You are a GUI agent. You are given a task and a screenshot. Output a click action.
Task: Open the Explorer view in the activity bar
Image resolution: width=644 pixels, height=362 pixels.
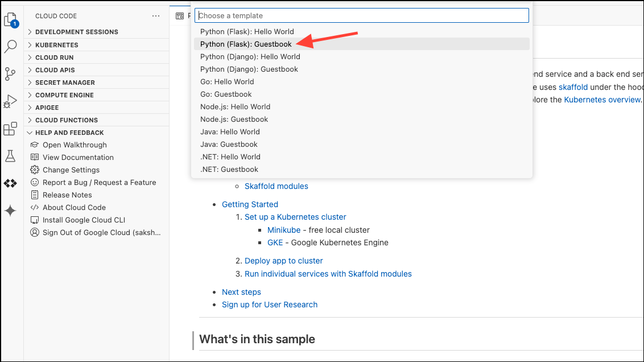[10, 19]
